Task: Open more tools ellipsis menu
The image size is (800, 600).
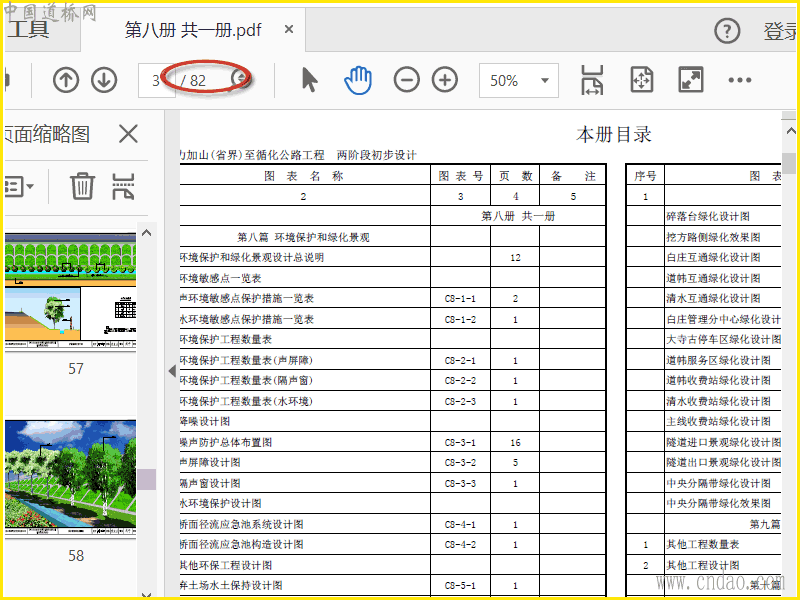Action: 740,80
